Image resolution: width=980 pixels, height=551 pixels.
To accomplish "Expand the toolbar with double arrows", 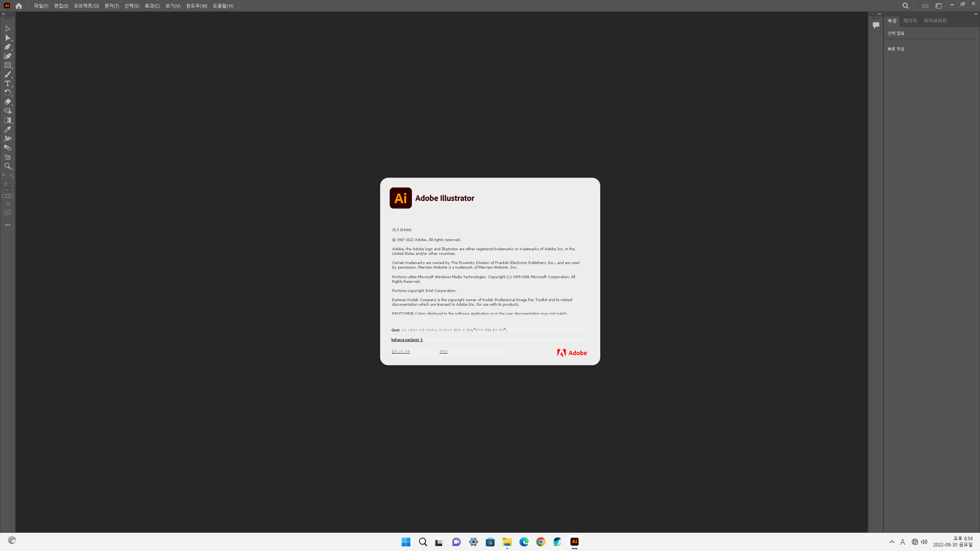I will pyautogui.click(x=3, y=14).
